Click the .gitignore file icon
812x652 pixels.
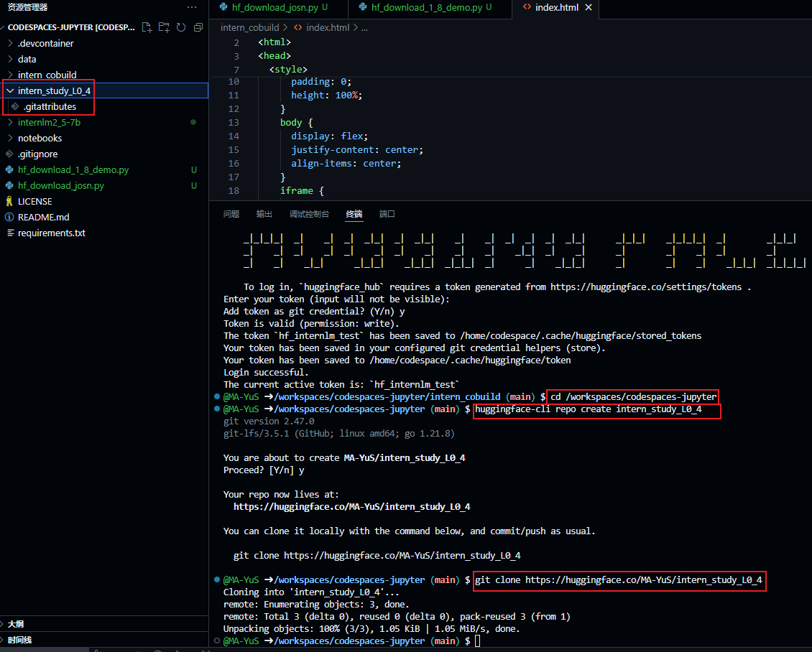pyautogui.click(x=9, y=154)
